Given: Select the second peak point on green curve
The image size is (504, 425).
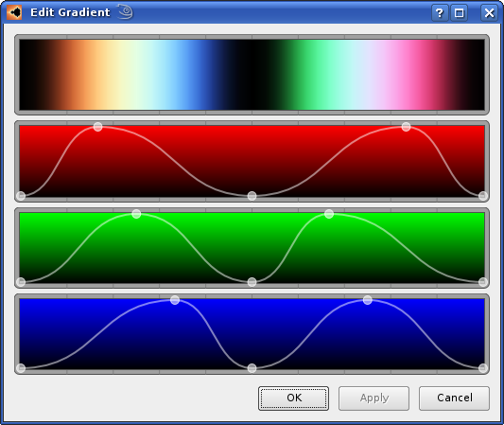Looking at the screenshot, I should [329, 214].
